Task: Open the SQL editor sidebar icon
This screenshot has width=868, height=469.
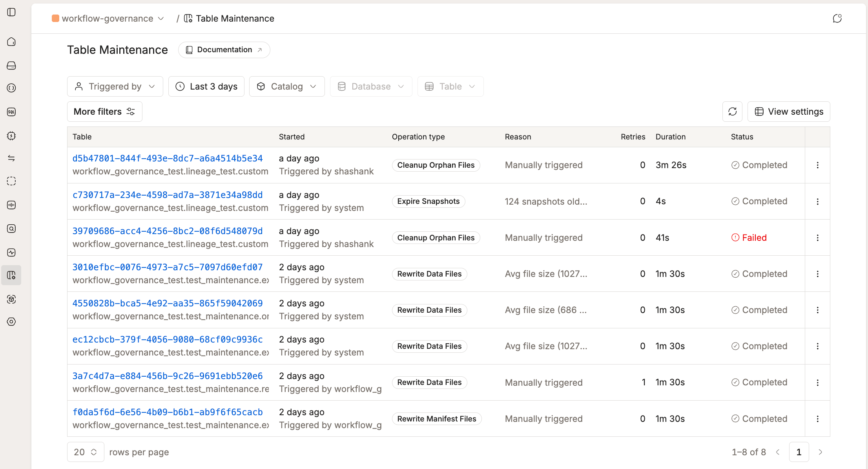Action: pyautogui.click(x=11, y=112)
